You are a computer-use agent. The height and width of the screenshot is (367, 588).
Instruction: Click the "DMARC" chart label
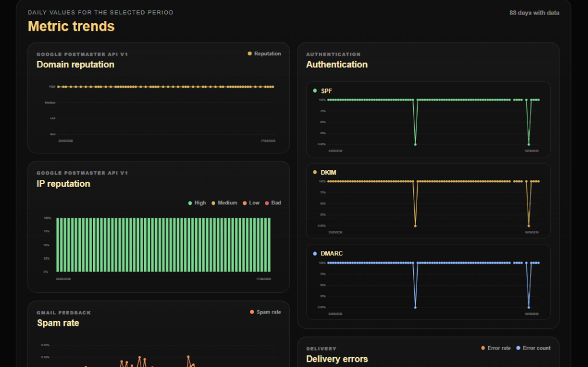pyautogui.click(x=332, y=254)
